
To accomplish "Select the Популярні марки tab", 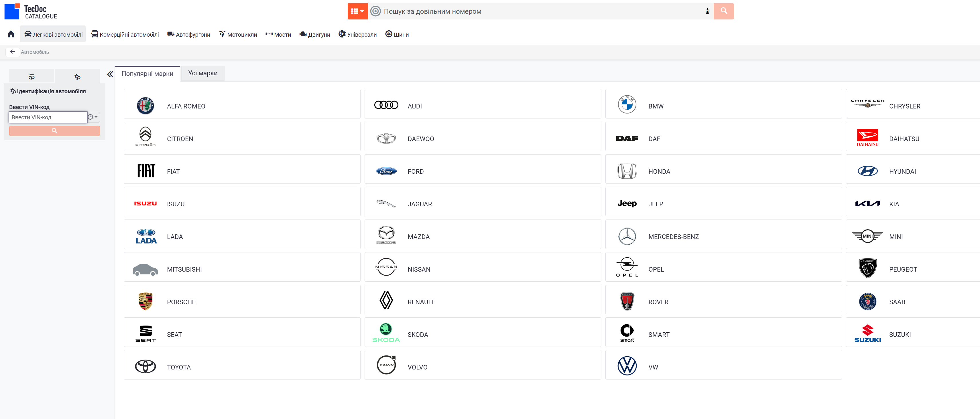I will pos(147,73).
